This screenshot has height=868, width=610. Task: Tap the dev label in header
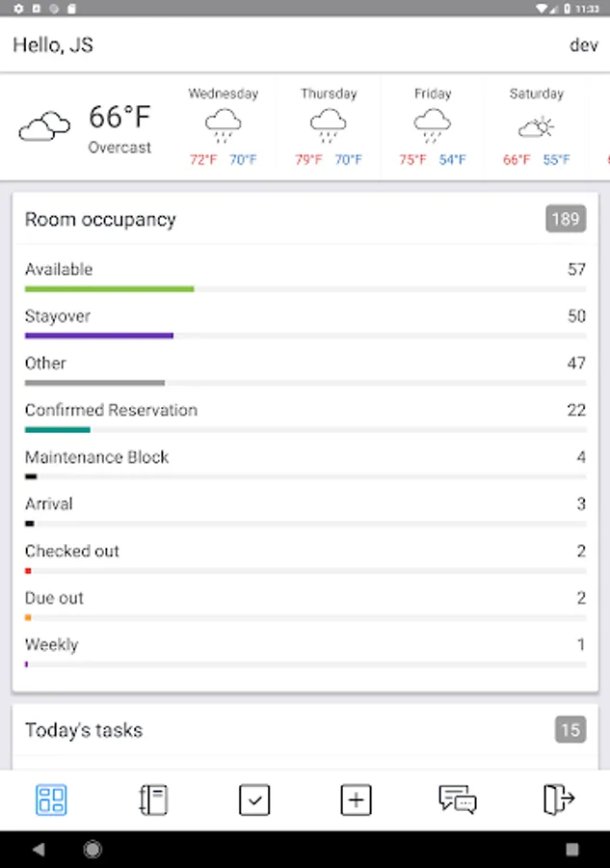pos(584,45)
